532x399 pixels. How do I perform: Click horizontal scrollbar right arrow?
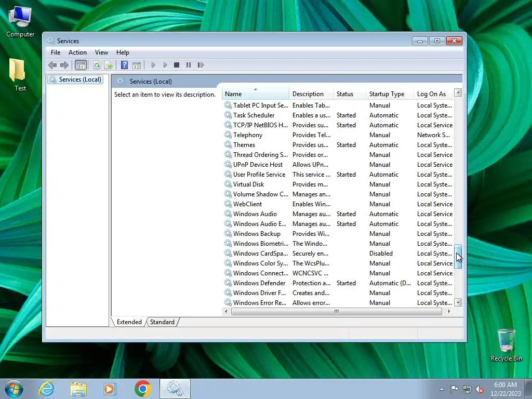click(449, 312)
